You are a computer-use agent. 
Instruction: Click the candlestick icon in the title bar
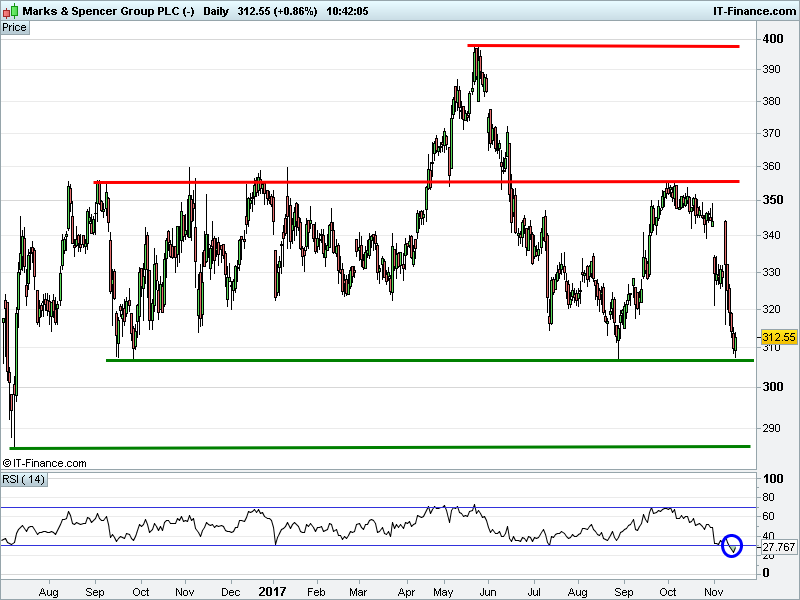pos(11,11)
